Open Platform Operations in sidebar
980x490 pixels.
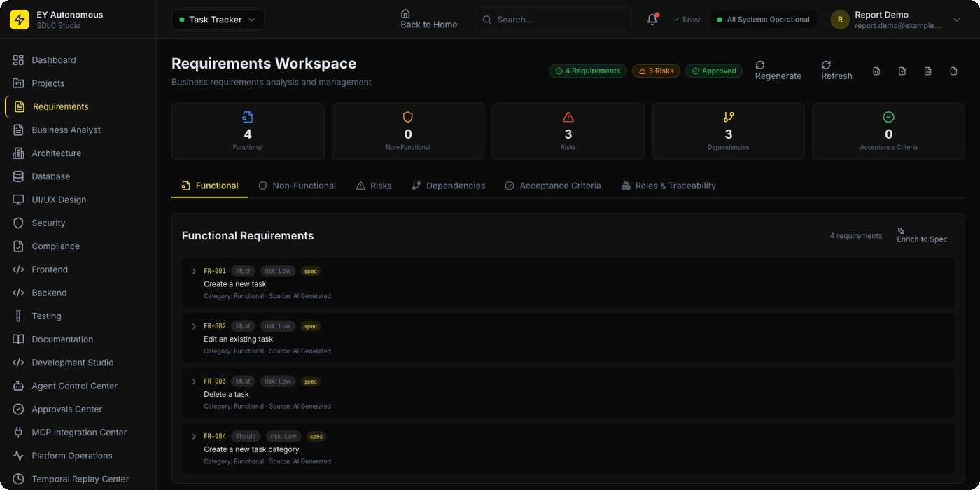click(x=78, y=456)
